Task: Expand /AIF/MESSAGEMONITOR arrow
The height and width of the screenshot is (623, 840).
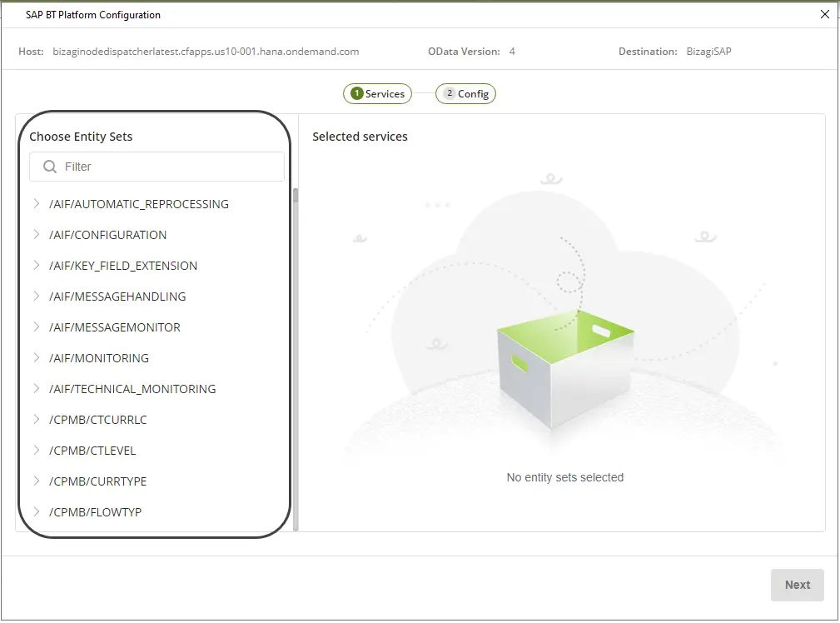Action: pos(37,327)
